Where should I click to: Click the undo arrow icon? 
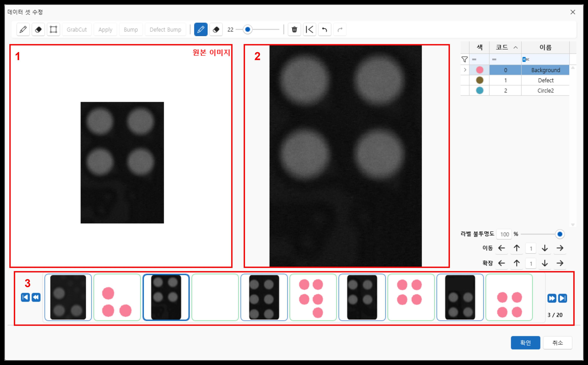coord(325,29)
